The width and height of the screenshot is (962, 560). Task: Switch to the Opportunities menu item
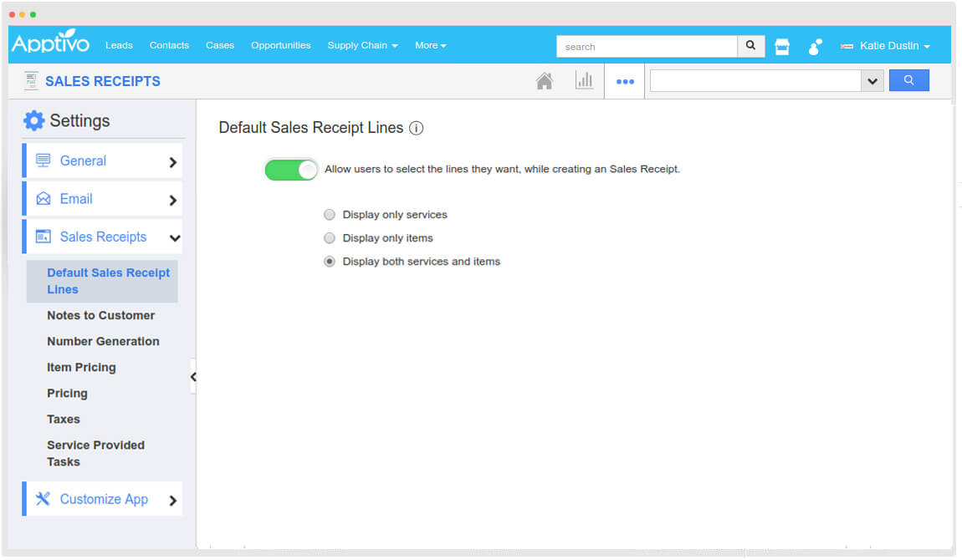coord(280,45)
